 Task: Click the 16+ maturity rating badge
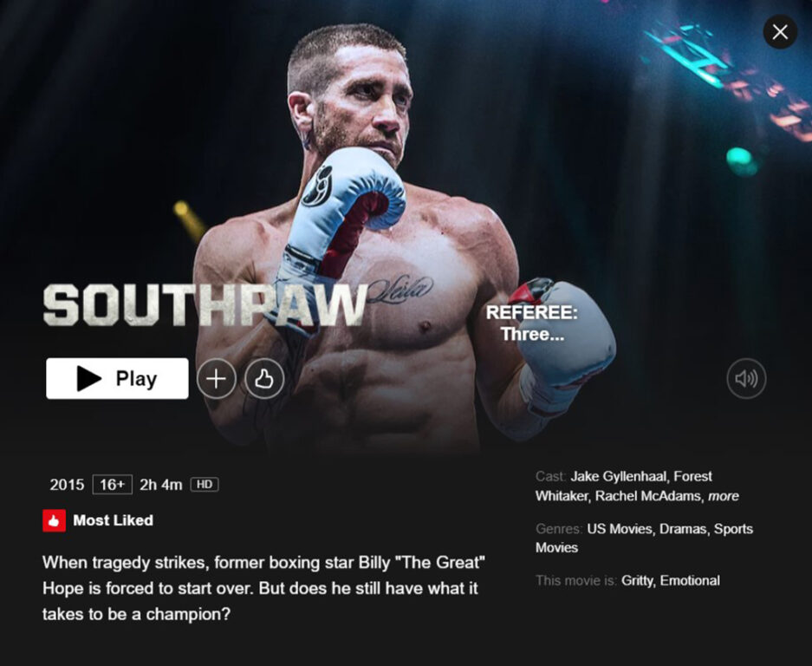click(x=113, y=485)
